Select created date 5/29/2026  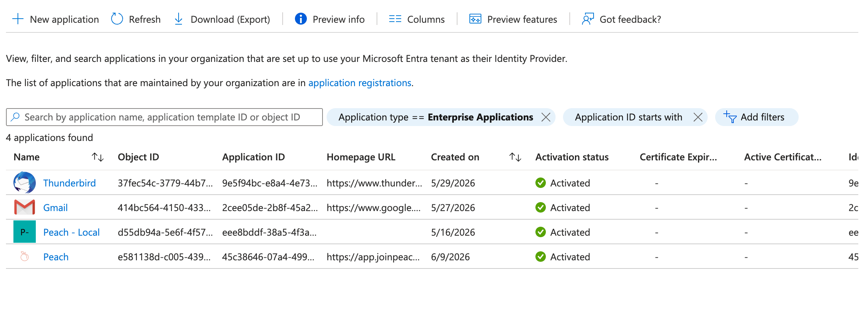(453, 183)
